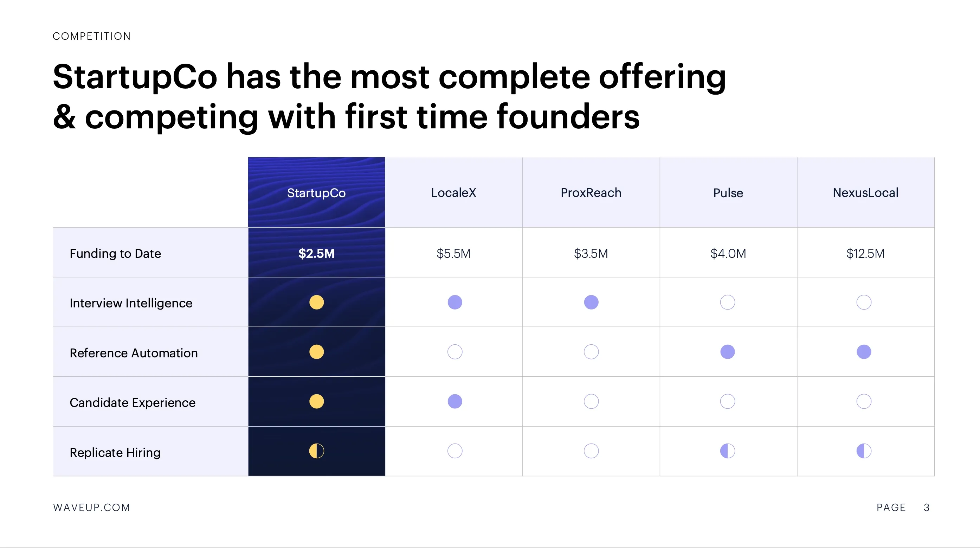Click StartupCo's half-filled Replicate Hiring circle
This screenshot has height=548, width=980.
click(x=316, y=451)
